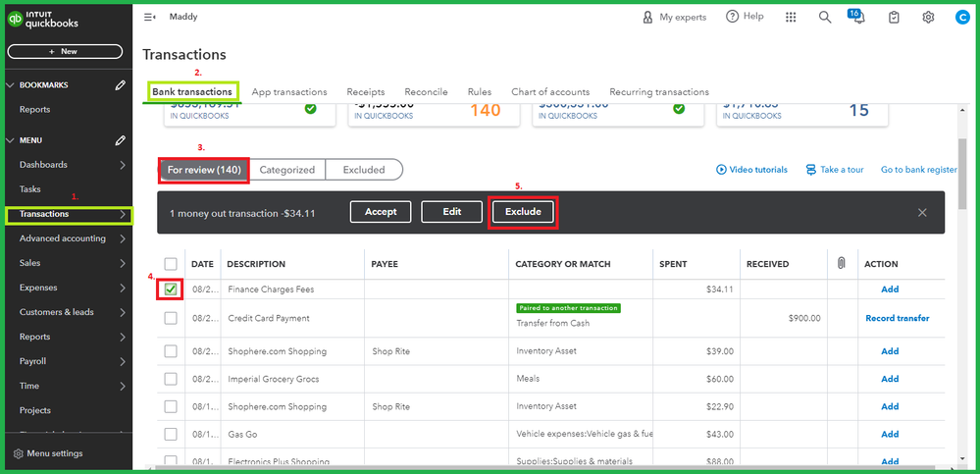Select all transactions header checkbox
Screen dimensions: 980x474
[x=171, y=264]
